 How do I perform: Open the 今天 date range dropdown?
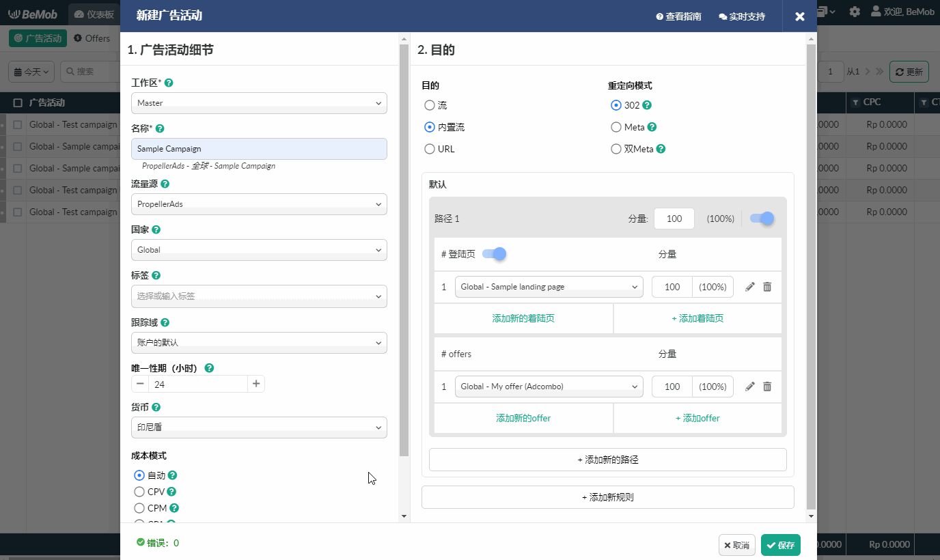[32, 72]
